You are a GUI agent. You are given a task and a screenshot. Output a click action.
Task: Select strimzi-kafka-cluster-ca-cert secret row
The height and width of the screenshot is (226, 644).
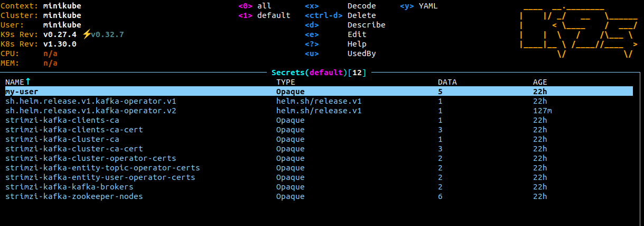tap(319, 149)
